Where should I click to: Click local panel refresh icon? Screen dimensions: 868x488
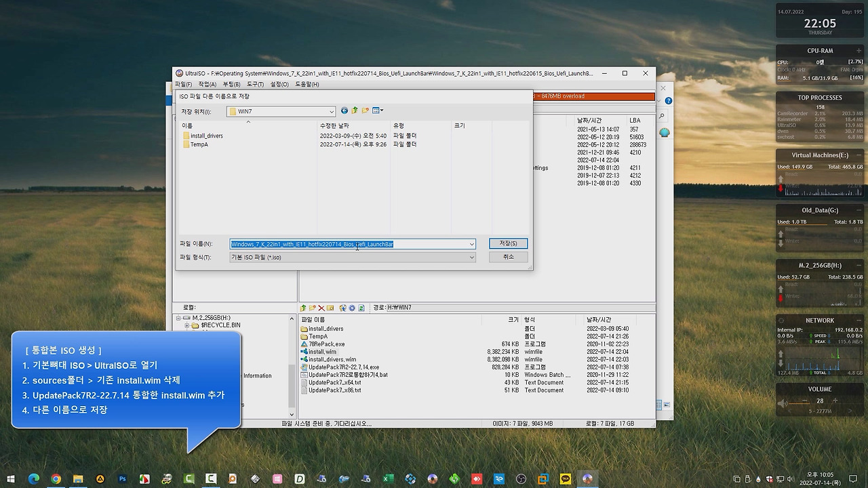click(361, 308)
